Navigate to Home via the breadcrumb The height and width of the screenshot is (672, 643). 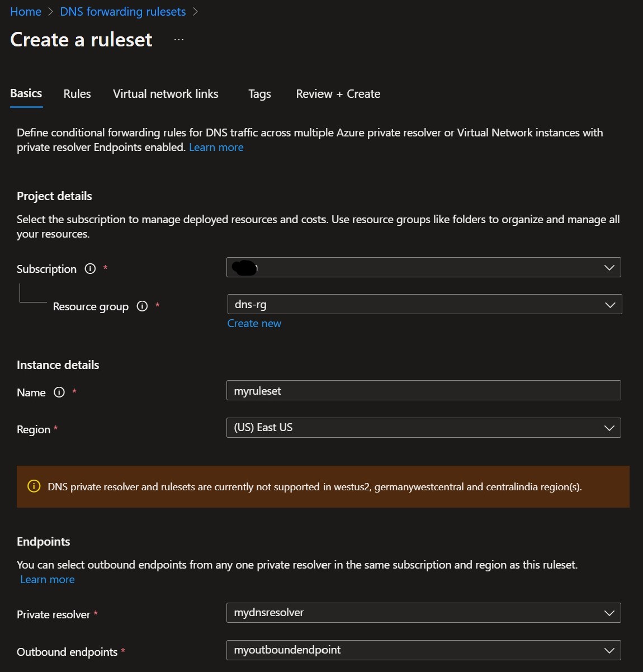[x=25, y=11]
